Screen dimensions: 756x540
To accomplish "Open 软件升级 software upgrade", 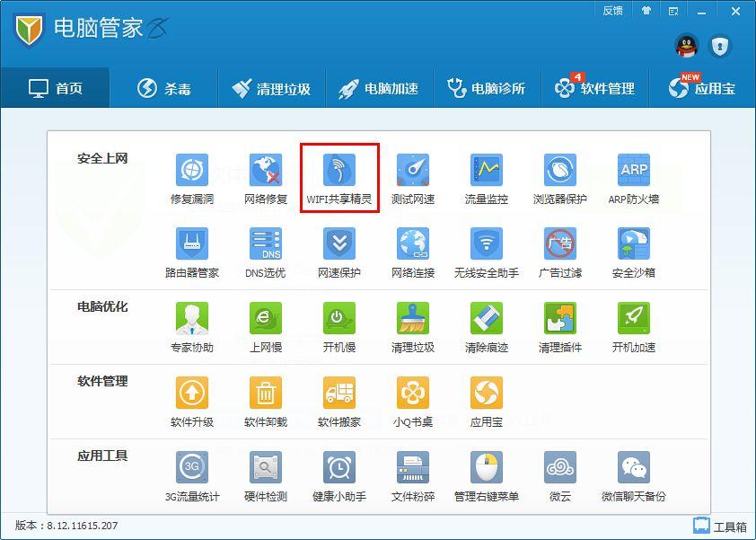I will pos(192,402).
